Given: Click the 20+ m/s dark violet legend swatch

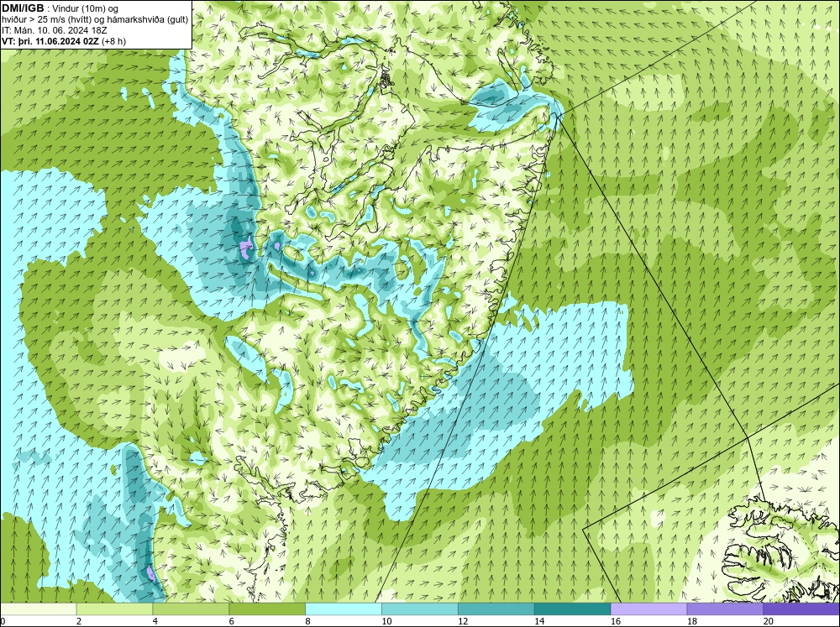Looking at the screenshot, I should (x=801, y=609).
